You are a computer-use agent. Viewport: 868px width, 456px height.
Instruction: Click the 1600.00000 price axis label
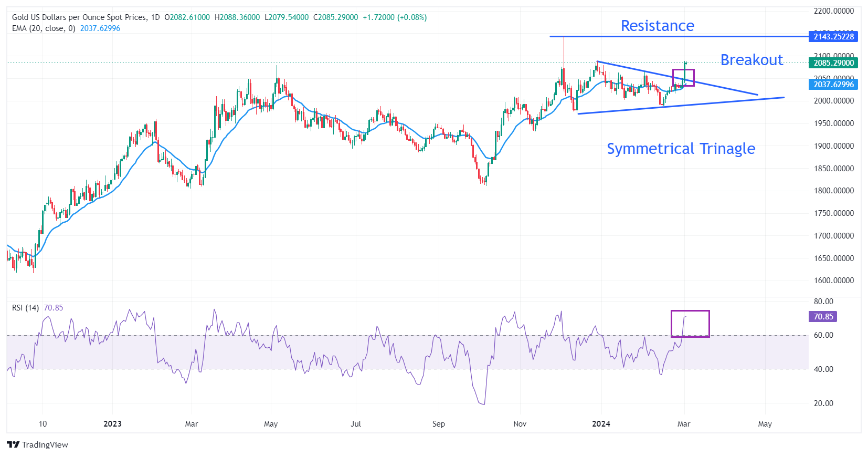833,281
